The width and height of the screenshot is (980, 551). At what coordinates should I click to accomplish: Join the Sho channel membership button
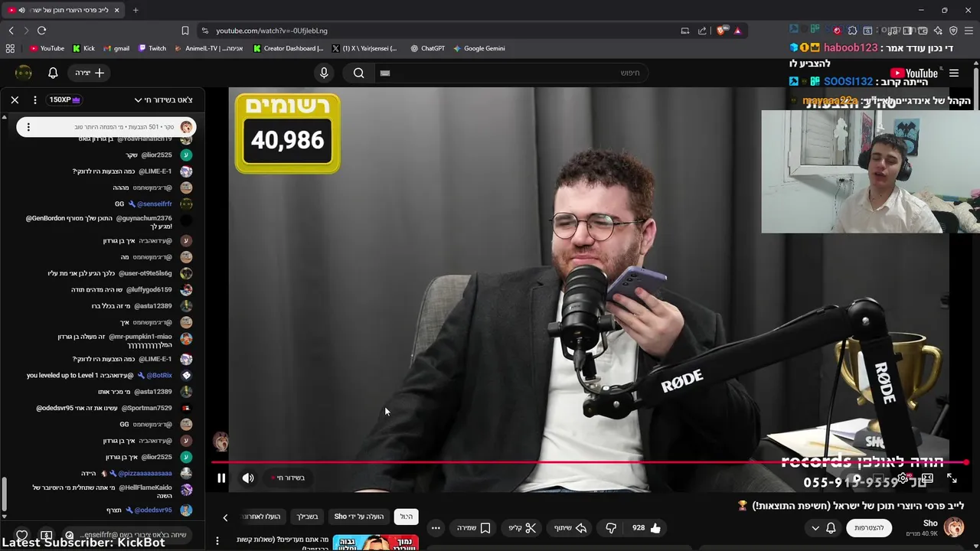pyautogui.click(x=869, y=528)
